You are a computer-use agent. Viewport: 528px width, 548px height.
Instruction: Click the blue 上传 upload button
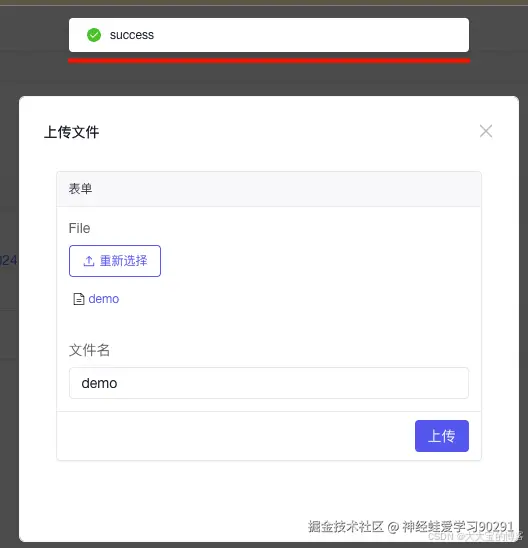pyautogui.click(x=442, y=436)
